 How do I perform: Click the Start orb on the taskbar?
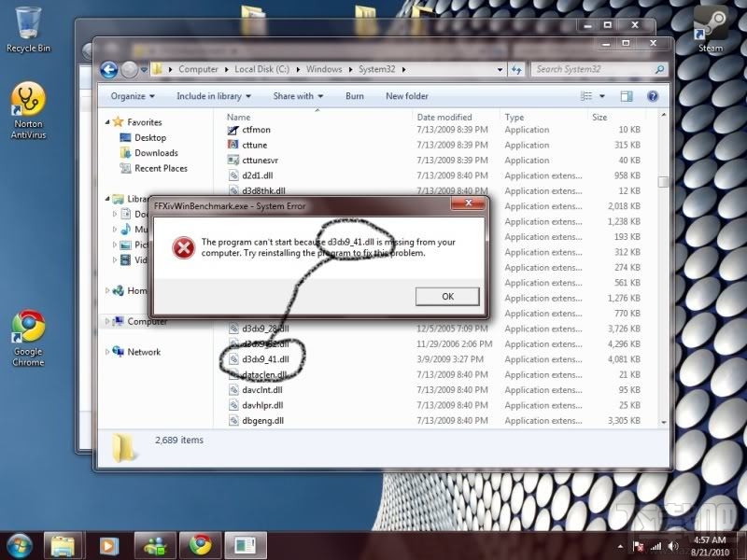(x=20, y=545)
